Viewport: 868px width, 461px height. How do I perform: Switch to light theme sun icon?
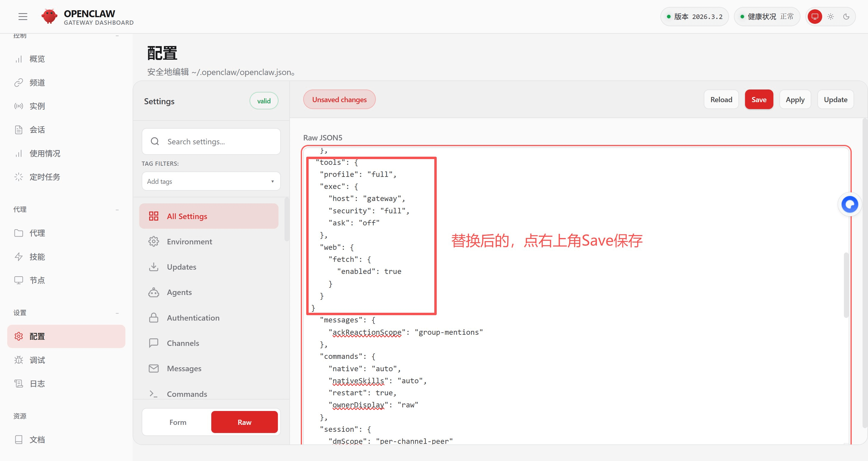[x=831, y=17]
